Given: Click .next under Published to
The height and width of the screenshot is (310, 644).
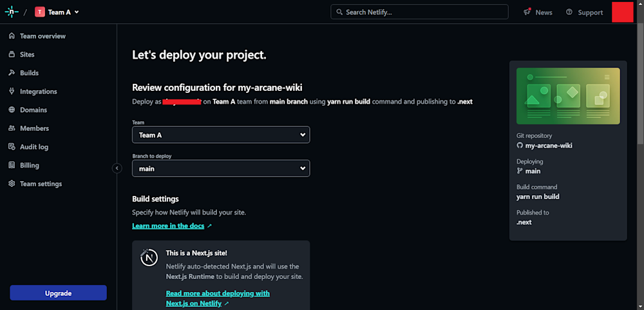Looking at the screenshot, I should 524,222.
